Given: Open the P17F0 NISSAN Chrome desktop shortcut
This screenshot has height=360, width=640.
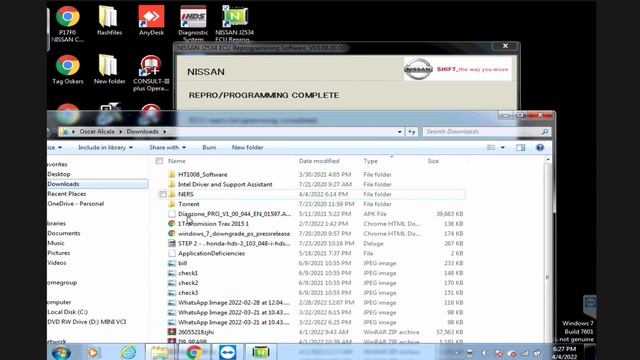Looking at the screenshot, I should tap(68, 24).
